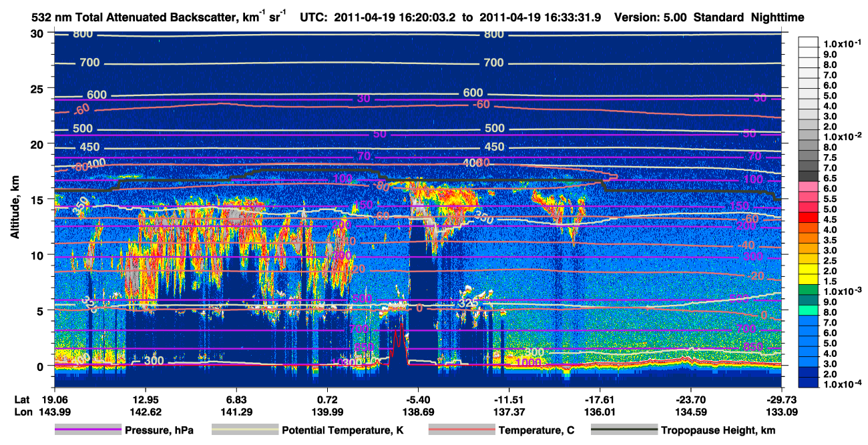Image resolution: width=868 pixels, height=445 pixels.
Task: Click the 'Lon' row header
Action: pyautogui.click(x=23, y=412)
